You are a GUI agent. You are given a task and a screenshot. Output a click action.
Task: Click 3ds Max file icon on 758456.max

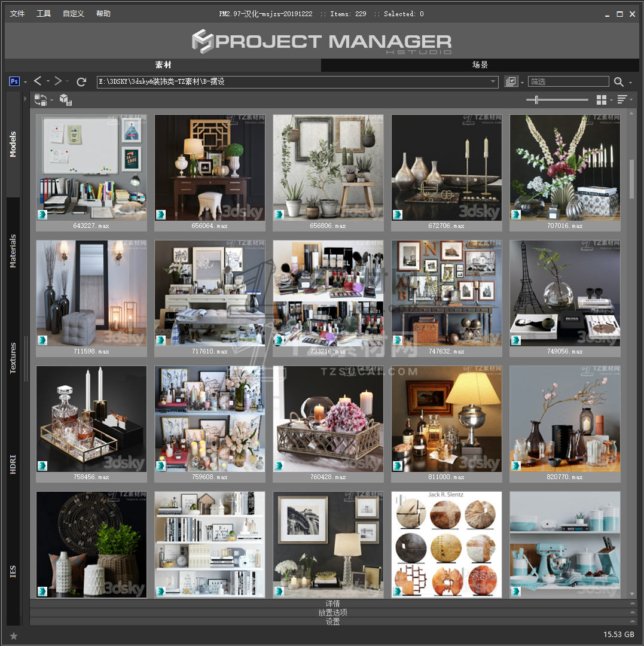[42, 466]
